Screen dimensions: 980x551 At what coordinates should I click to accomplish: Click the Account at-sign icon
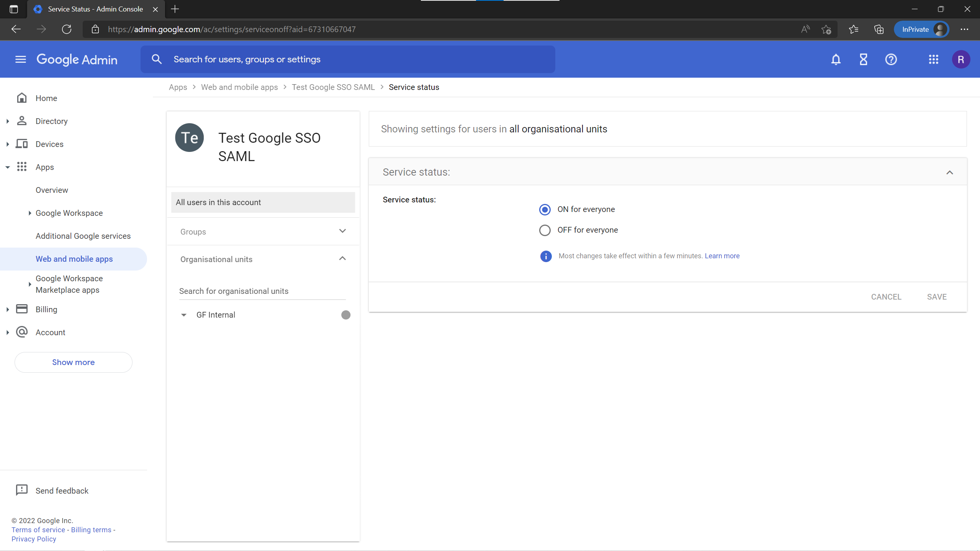tap(22, 332)
